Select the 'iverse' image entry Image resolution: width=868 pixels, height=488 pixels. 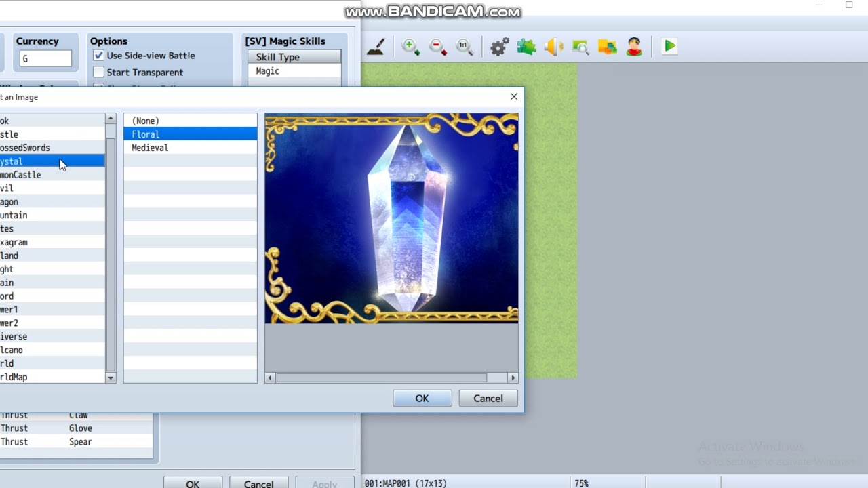[52, 336]
